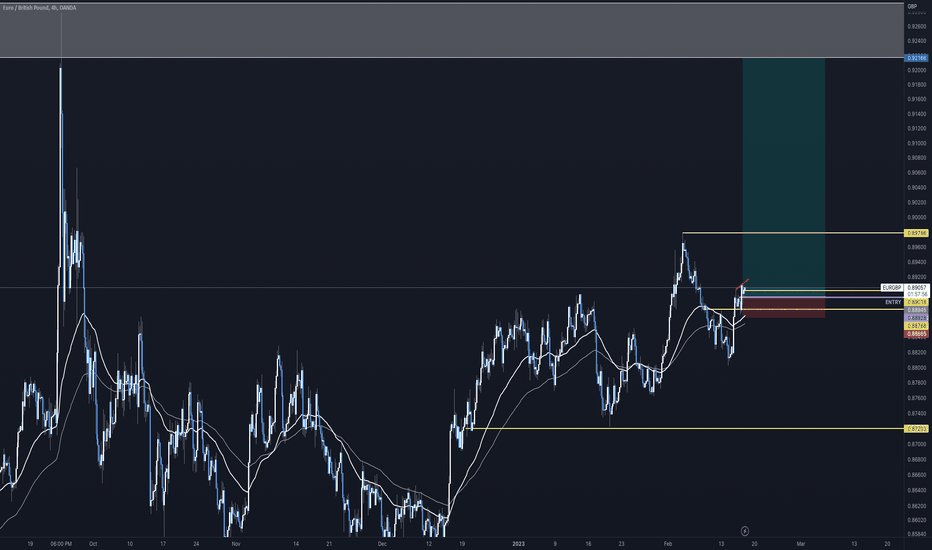The height and width of the screenshot is (550, 932).
Task: Click the candle countdown timer 01:57:56
Action: pyautogui.click(x=916, y=294)
